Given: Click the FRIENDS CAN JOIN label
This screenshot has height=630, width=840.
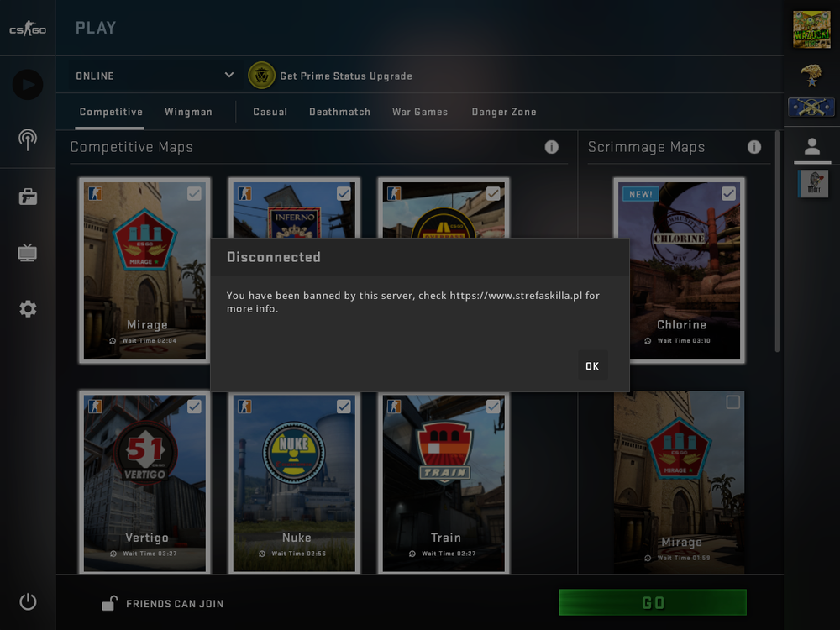Looking at the screenshot, I should (x=175, y=604).
